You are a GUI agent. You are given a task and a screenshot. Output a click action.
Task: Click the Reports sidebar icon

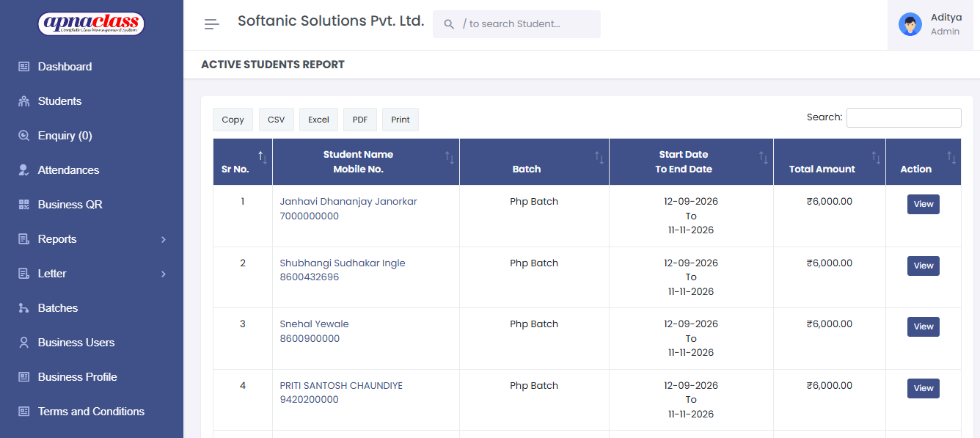point(23,239)
